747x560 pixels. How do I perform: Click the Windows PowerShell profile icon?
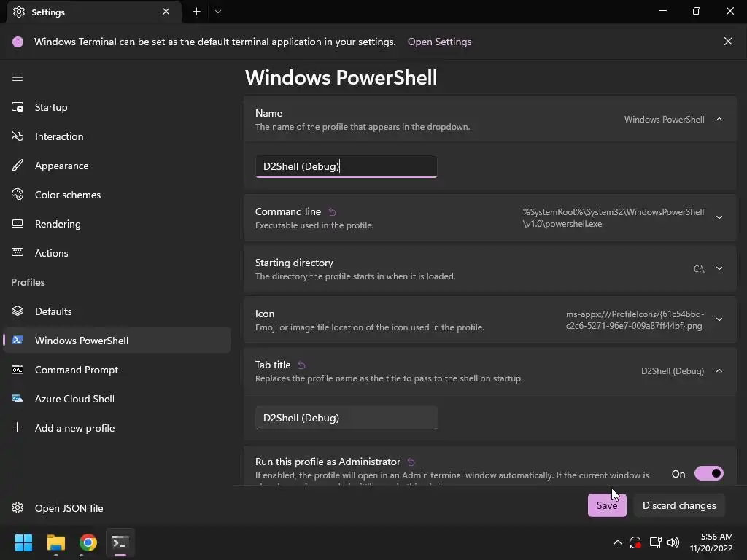[18, 340]
